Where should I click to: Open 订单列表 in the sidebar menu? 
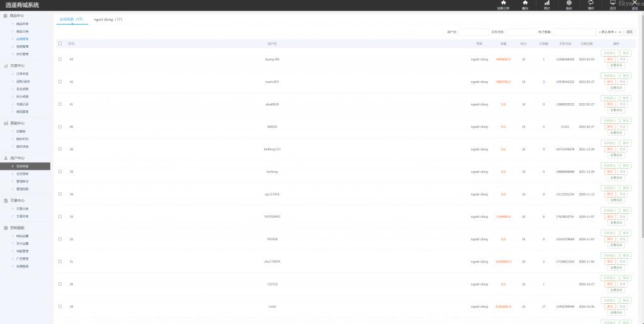(x=22, y=74)
